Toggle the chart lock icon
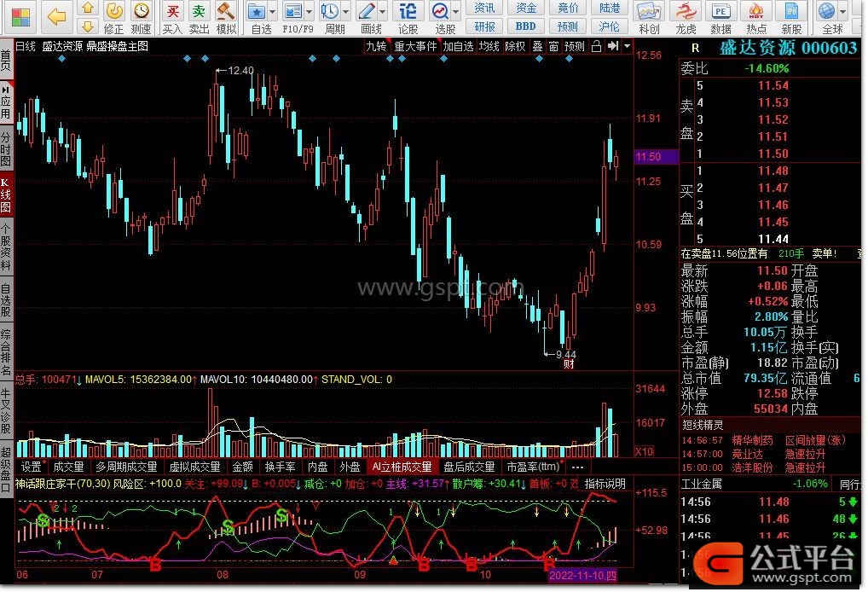This screenshot has height=592, width=868. (596, 47)
